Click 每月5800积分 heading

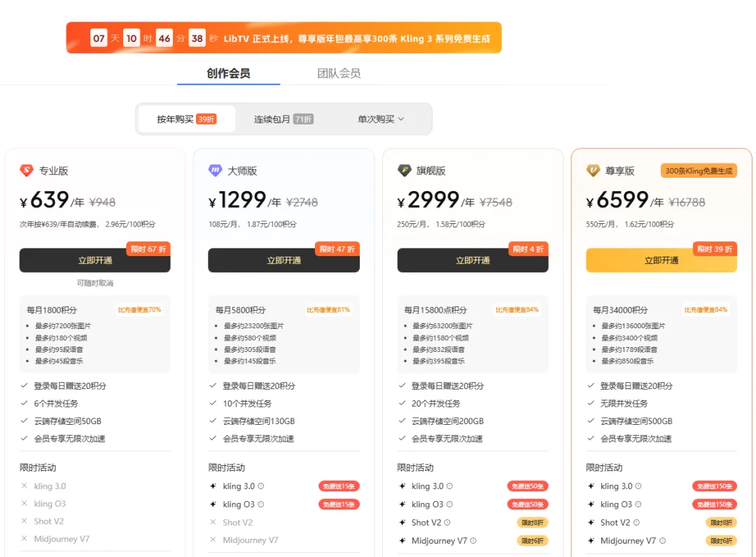tap(241, 310)
